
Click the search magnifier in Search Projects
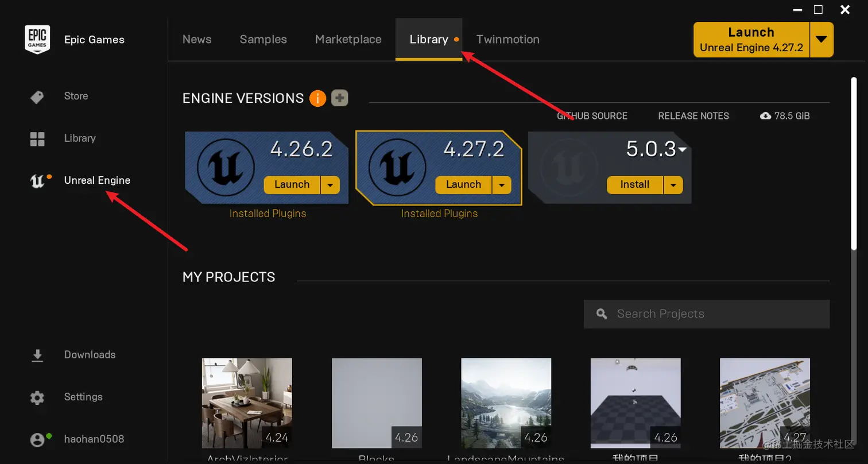point(601,314)
